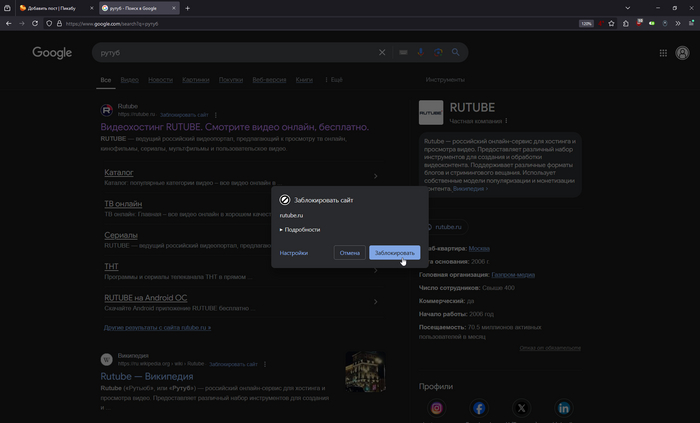700x423 pixels.
Task: Reset the 120% zoom indicator
Action: click(586, 23)
